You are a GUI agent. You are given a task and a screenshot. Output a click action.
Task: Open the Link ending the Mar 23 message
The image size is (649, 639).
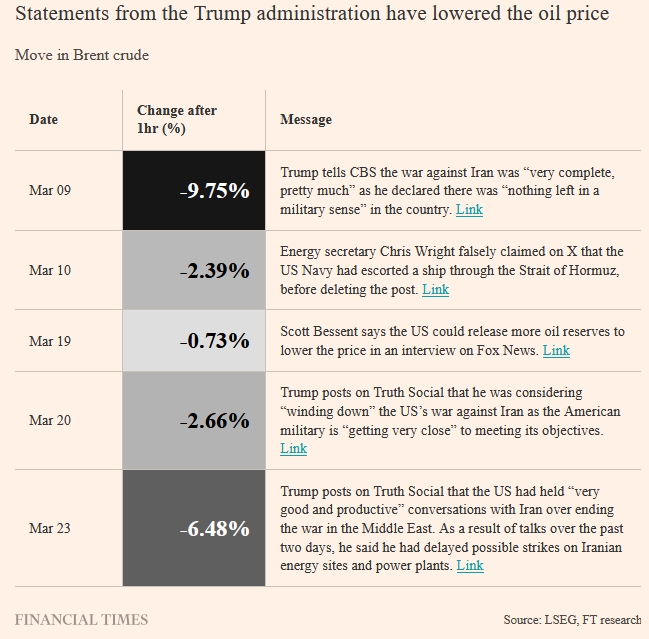(x=469, y=566)
